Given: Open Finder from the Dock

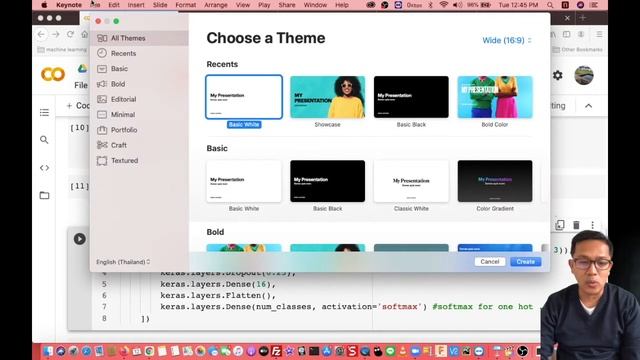Looking at the screenshot, I should click(48, 351).
